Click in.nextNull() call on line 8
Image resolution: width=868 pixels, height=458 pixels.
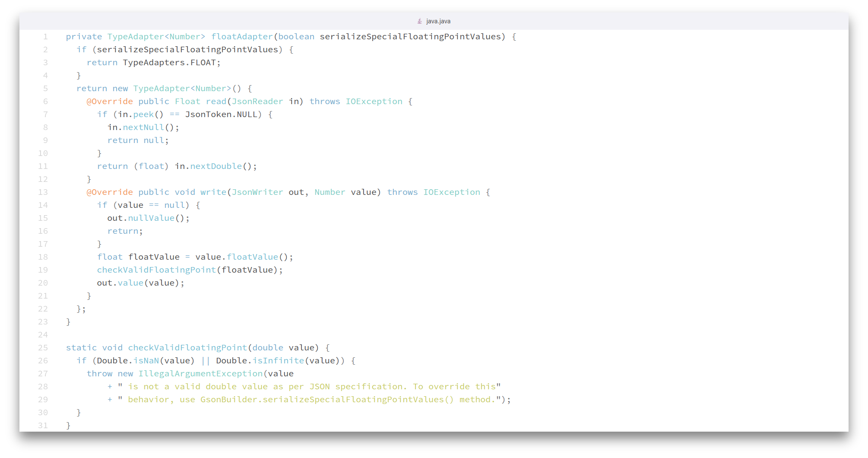click(x=141, y=127)
